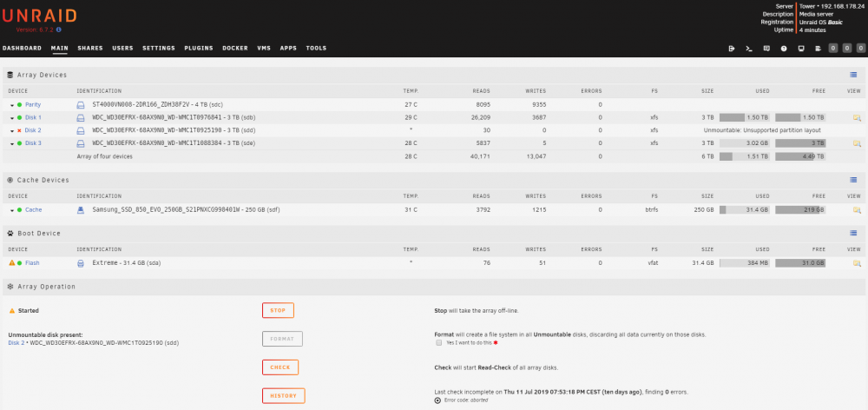
Task: Click the FORMAT button
Action: (282, 339)
